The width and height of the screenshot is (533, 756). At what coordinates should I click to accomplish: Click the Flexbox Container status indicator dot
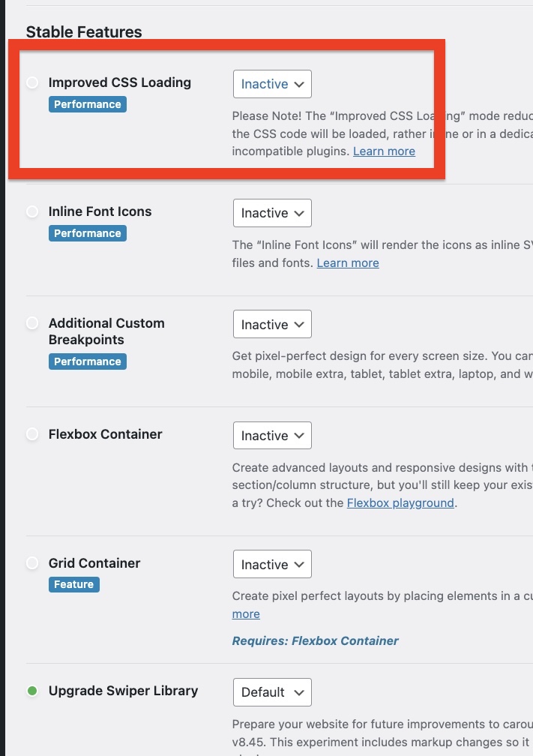(x=32, y=434)
